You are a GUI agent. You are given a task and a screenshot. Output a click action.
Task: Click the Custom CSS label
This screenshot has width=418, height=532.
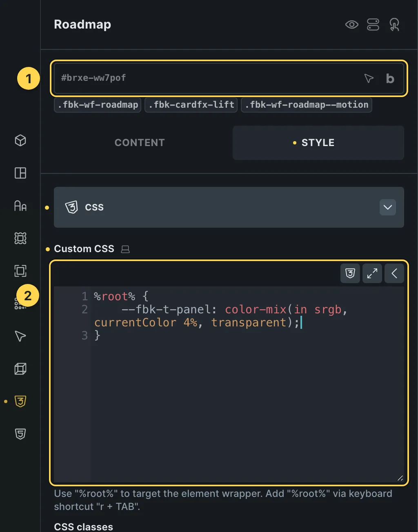coord(84,249)
